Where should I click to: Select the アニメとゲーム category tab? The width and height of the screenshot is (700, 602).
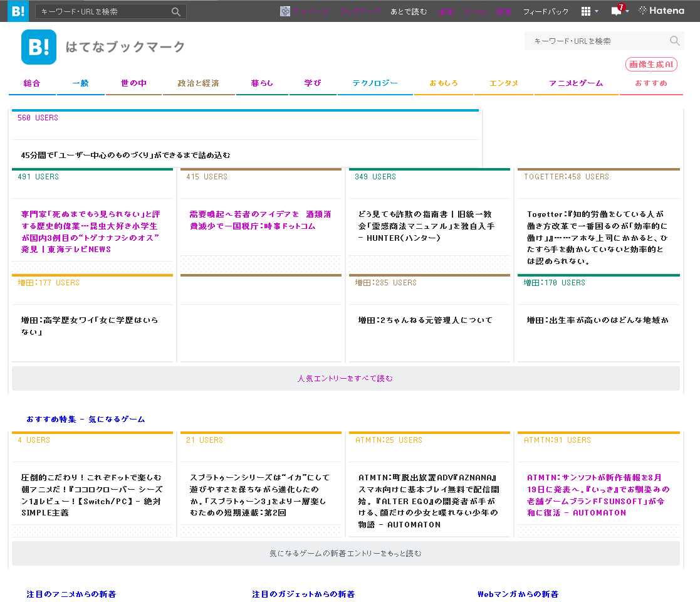576,83
